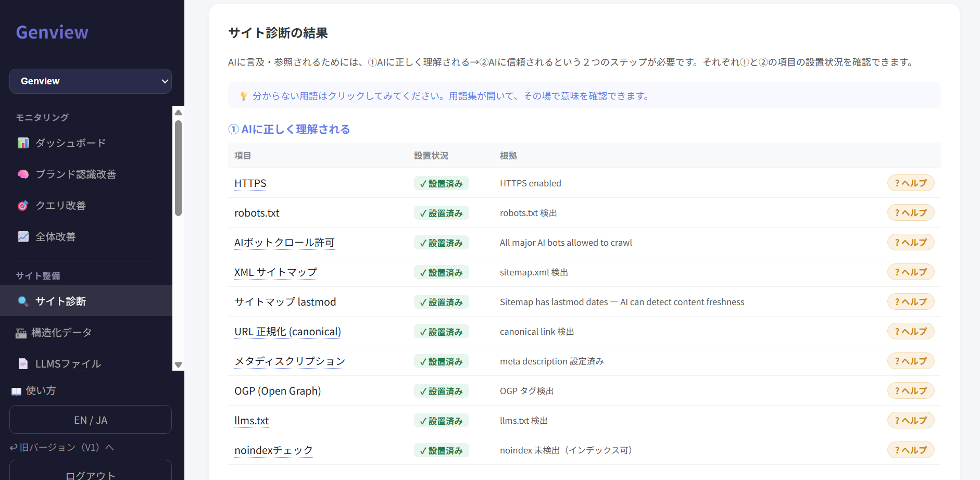This screenshot has height=480, width=980.
Task: Open the 構造化データ page
Action: (x=86, y=333)
